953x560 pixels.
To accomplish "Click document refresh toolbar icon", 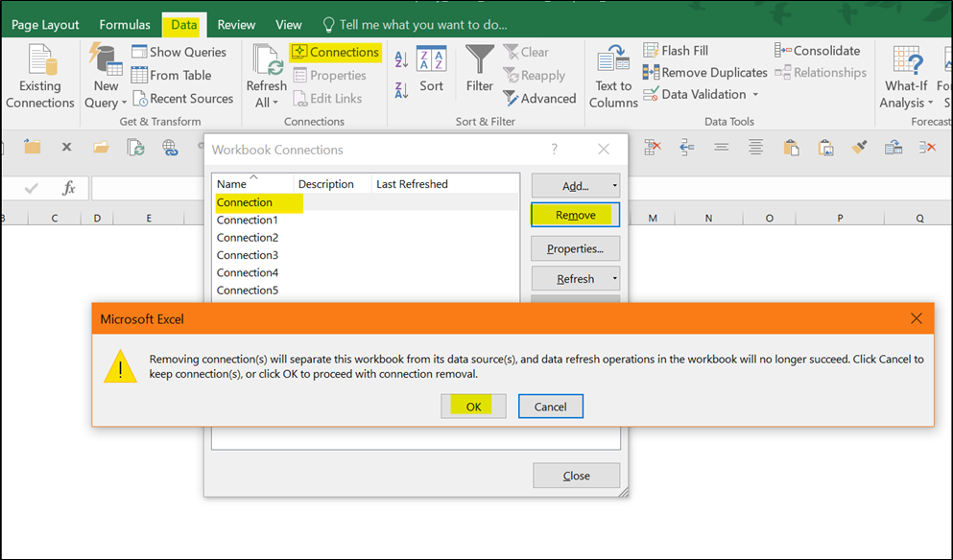I will (x=135, y=147).
